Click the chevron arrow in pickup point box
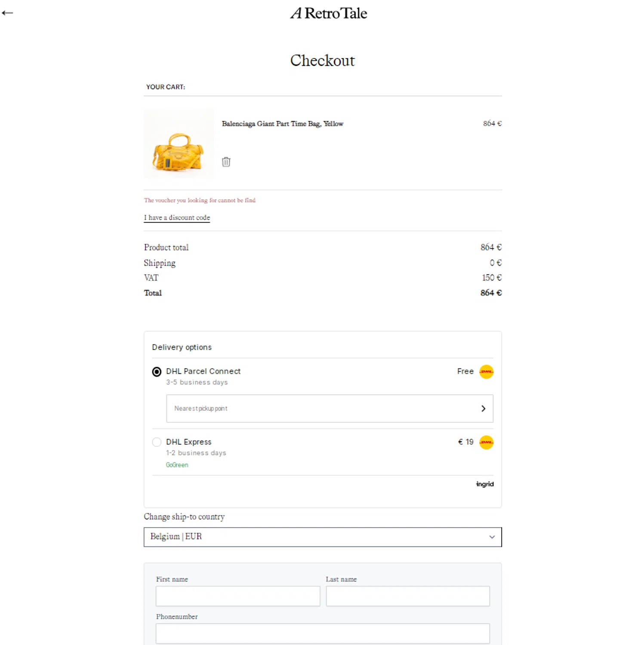Viewport: 644px width, 645px height. [x=483, y=408]
